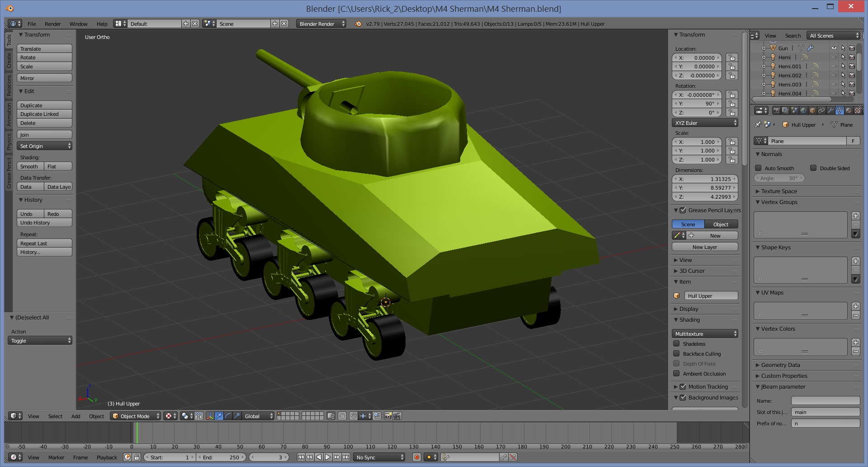The height and width of the screenshot is (467, 868).
Task: Toggle renderability camera for Hemi.002
Action: pos(852,76)
